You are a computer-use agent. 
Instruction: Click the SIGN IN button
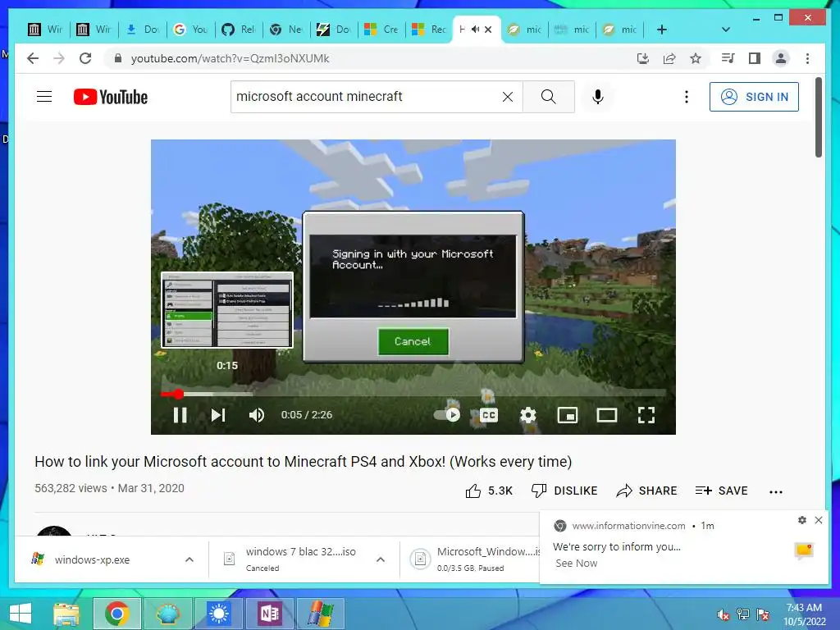coord(755,97)
